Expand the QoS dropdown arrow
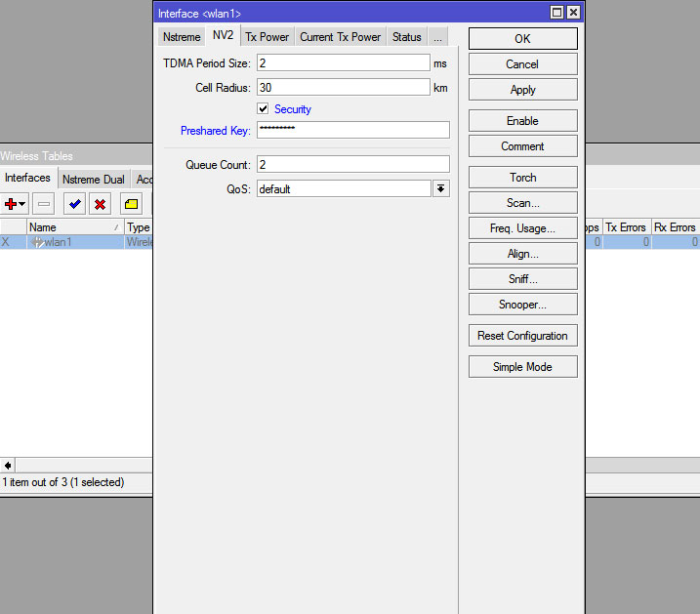Screen dimensions: 700x614 [x=441, y=189]
